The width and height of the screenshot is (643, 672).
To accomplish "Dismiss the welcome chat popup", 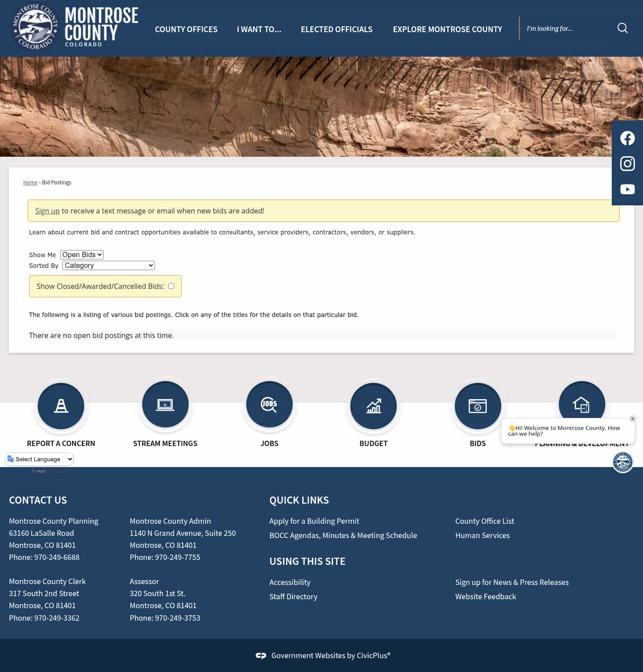I will click(x=632, y=419).
